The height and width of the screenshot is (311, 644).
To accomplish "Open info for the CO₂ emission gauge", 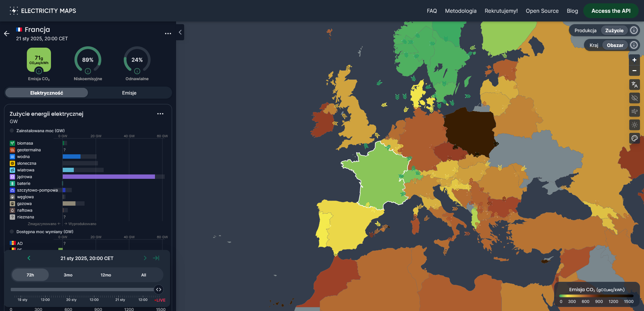I will (39, 71).
